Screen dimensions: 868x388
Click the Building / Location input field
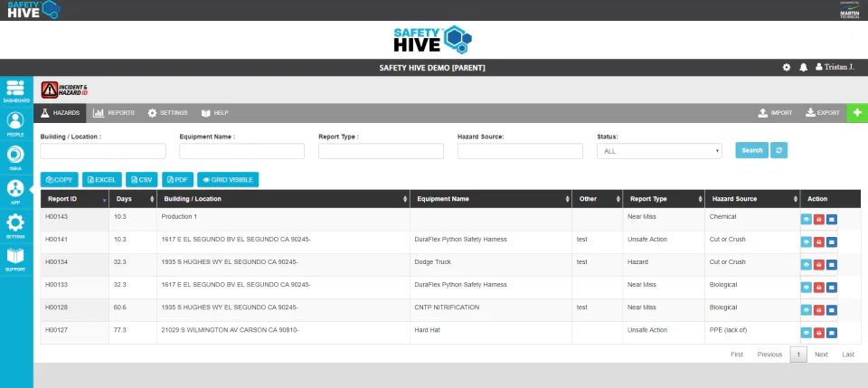coord(103,151)
